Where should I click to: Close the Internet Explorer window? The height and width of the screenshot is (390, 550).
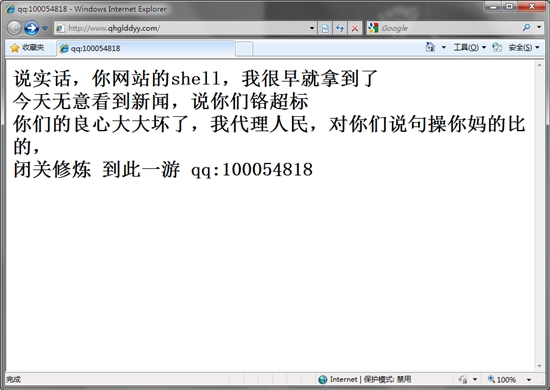pos(531,7)
